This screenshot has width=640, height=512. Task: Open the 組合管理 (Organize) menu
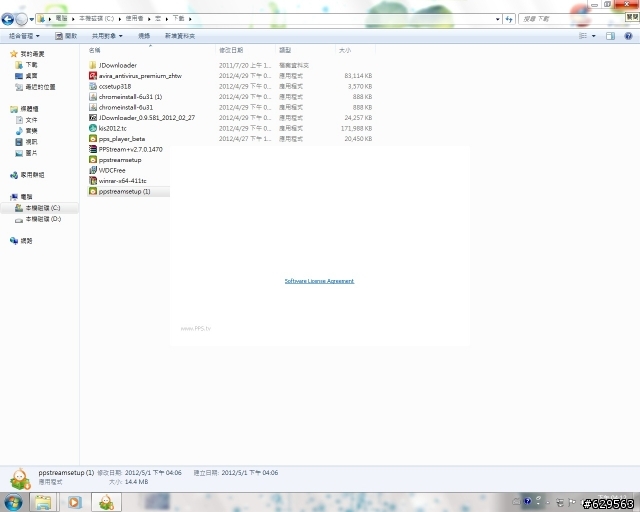pyautogui.click(x=24, y=36)
